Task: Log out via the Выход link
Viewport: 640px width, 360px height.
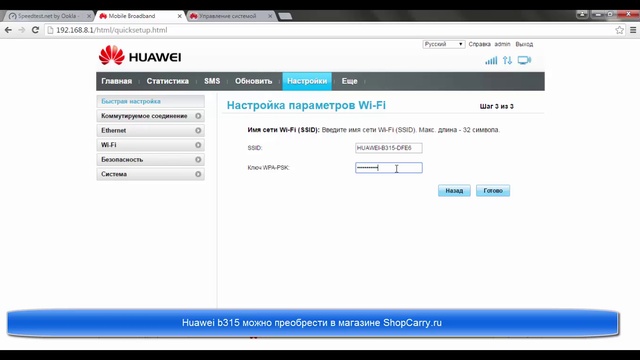Action: [524, 44]
